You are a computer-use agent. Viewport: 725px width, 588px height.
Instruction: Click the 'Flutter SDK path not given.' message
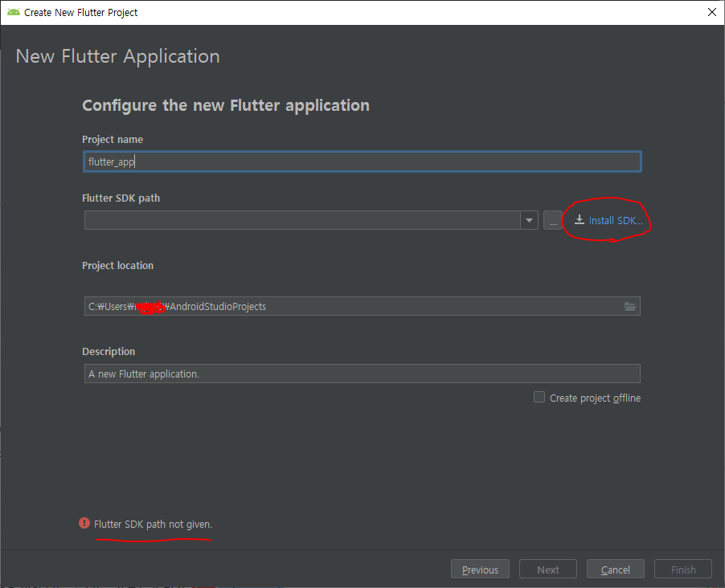pos(153,525)
